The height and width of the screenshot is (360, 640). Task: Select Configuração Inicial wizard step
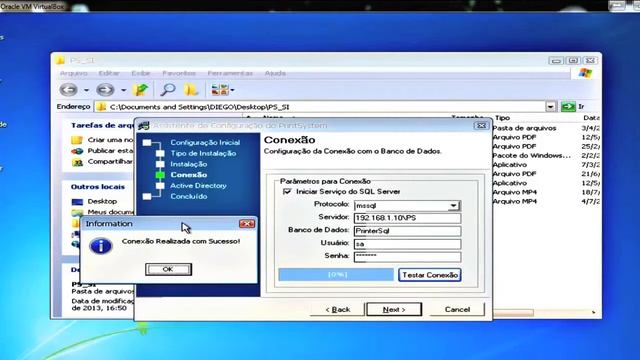(205, 142)
